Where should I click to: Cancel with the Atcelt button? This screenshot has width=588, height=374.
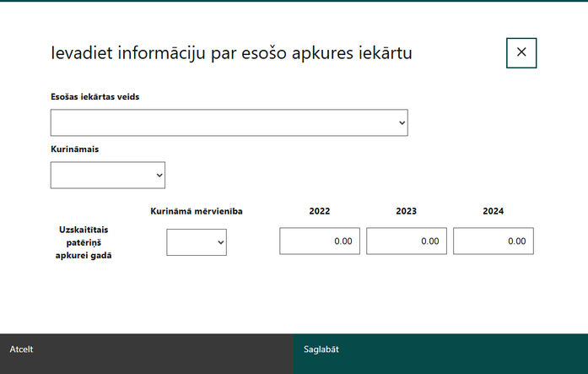(147, 354)
